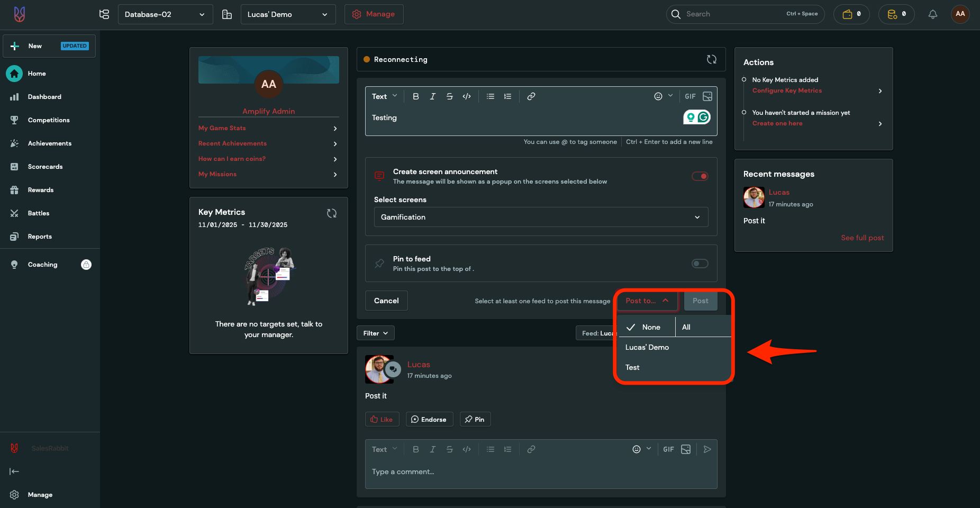Open the notifications bell

click(x=932, y=14)
